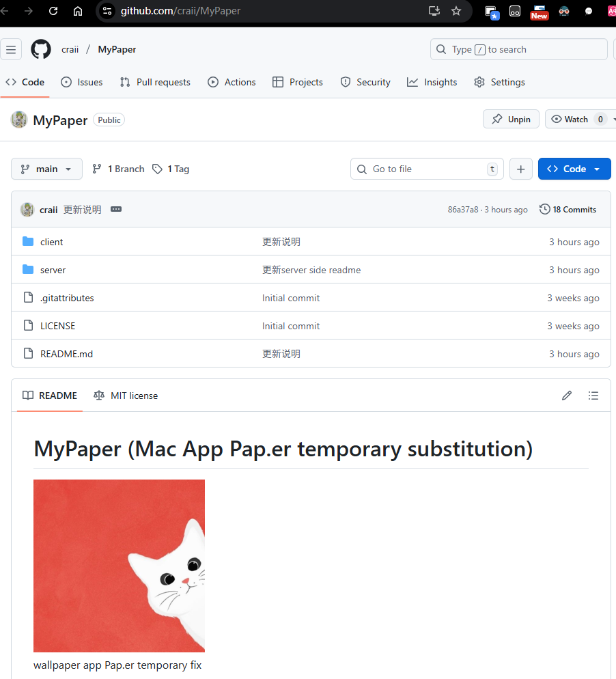Switch to the MIT license tab
The height and width of the screenshot is (679, 616).
pos(126,396)
